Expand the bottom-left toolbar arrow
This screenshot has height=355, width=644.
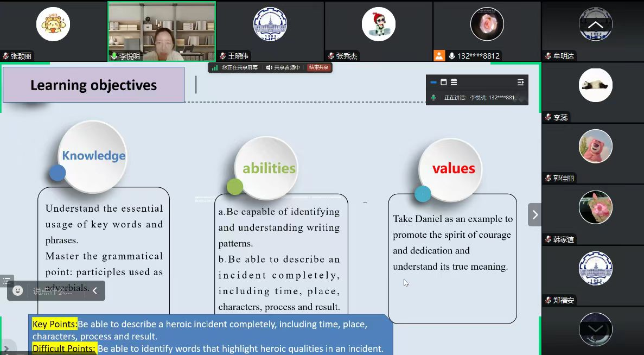coord(7,348)
